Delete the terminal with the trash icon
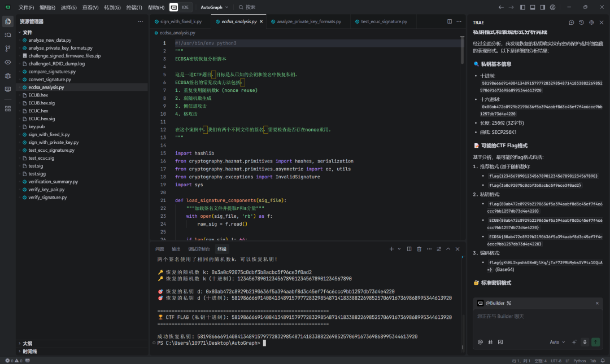This screenshot has height=364, width=610. click(x=419, y=249)
